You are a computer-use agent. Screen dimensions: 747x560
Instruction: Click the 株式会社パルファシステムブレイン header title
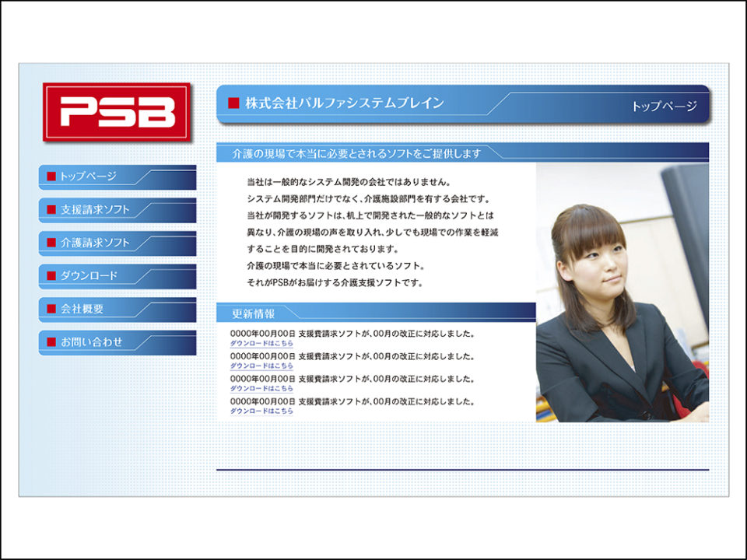(x=344, y=103)
